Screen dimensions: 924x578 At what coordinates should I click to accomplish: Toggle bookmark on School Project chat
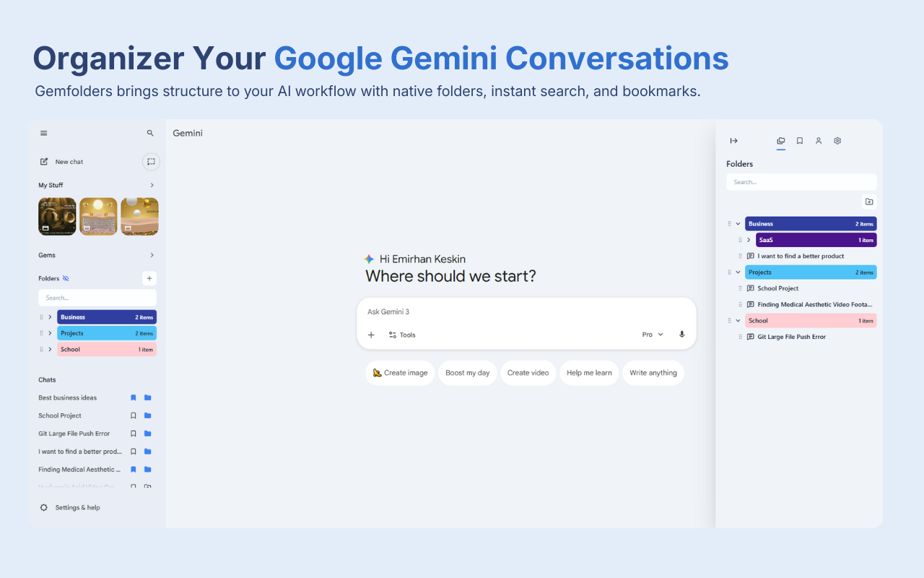coord(133,415)
